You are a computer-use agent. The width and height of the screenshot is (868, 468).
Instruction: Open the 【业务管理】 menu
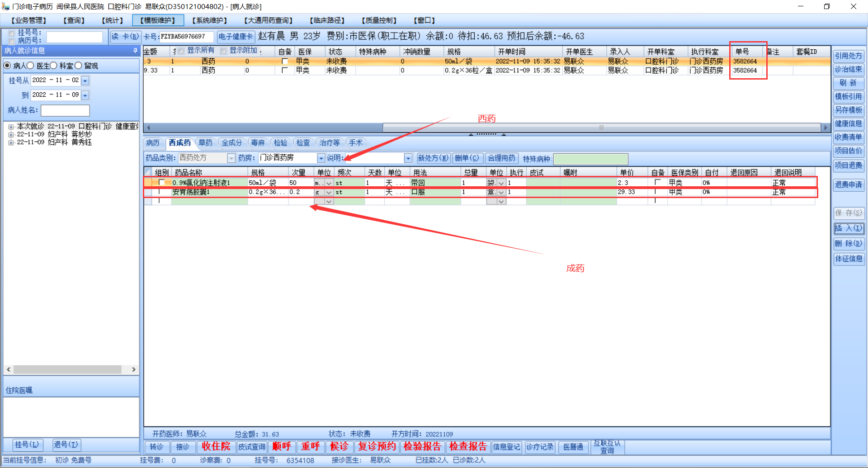(x=29, y=20)
